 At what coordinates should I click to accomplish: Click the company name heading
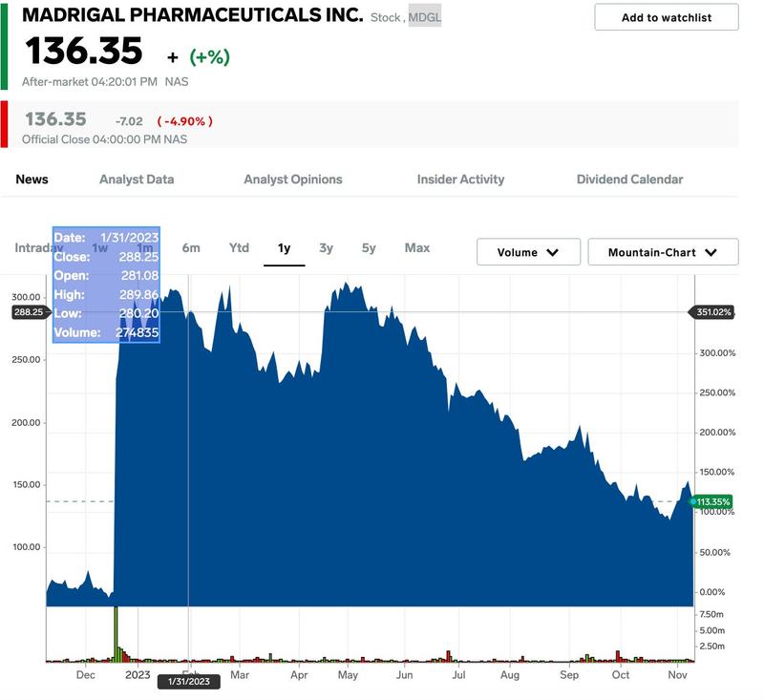pos(193,15)
